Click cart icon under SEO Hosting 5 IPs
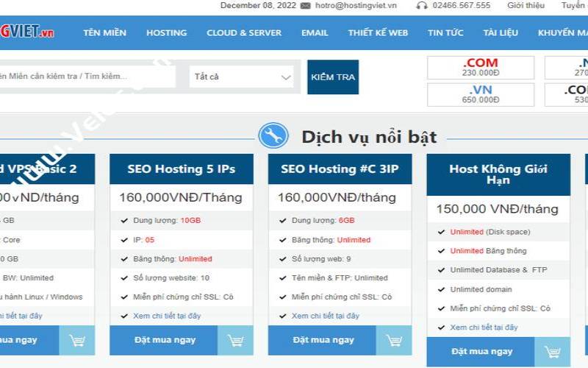This screenshot has height=368, width=588. click(235, 340)
